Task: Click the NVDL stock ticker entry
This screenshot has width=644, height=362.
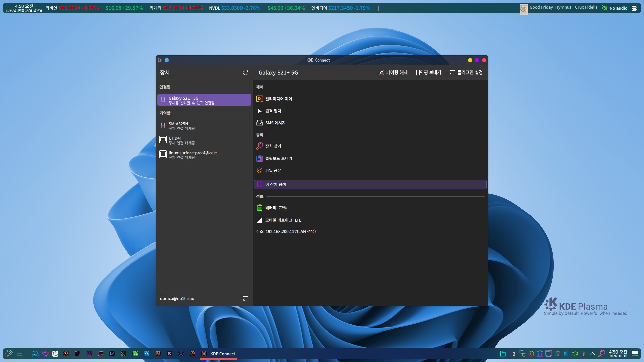Action: (235, 8)
